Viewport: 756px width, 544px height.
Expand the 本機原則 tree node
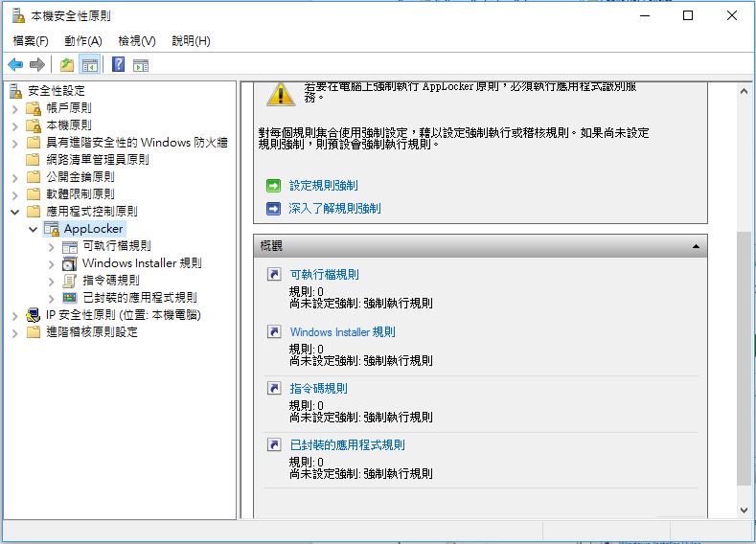coord(15,126)
